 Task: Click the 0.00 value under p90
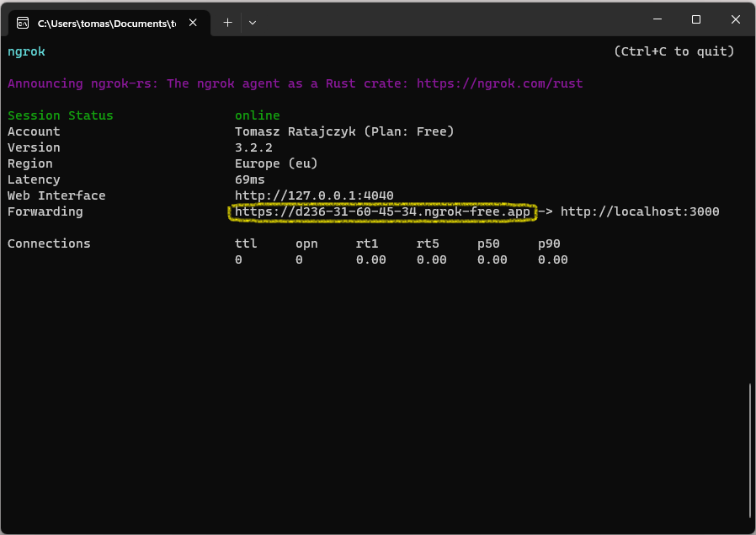click(553, 260)
